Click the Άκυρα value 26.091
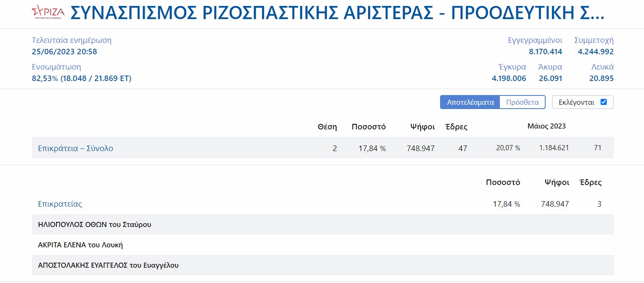Viewport: 644px width, 283px height. [x=550, y=78]
